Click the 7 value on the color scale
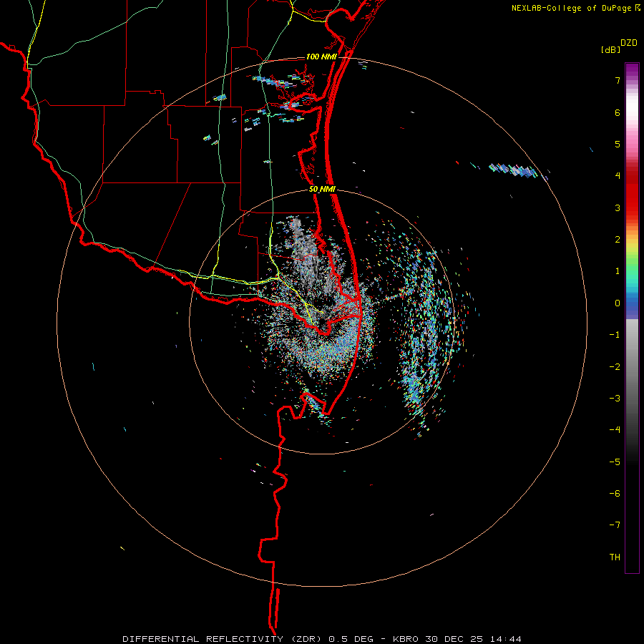Screen dimensions: 644x644 tap(618, 80)
